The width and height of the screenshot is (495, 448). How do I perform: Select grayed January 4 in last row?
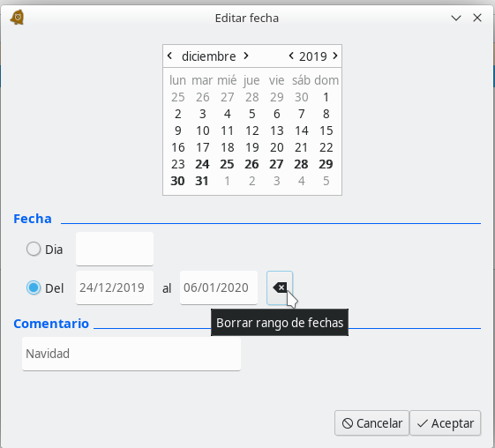point(301,181)
